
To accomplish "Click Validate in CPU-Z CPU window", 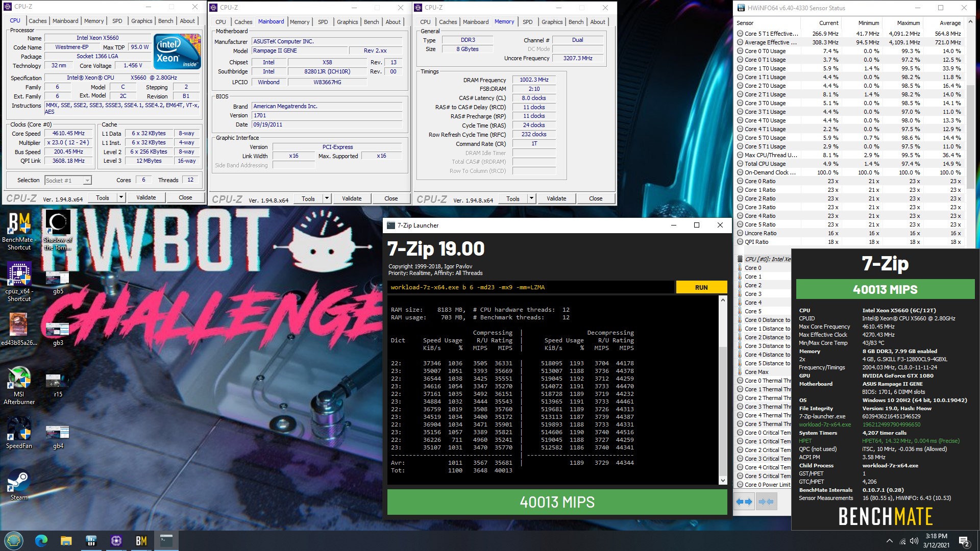I will pyautogui.click(x=146, y=197).
